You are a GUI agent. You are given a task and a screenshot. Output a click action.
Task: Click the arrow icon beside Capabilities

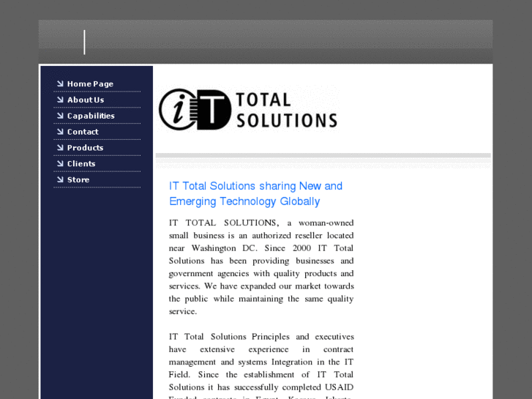click(x=60, y=116)
